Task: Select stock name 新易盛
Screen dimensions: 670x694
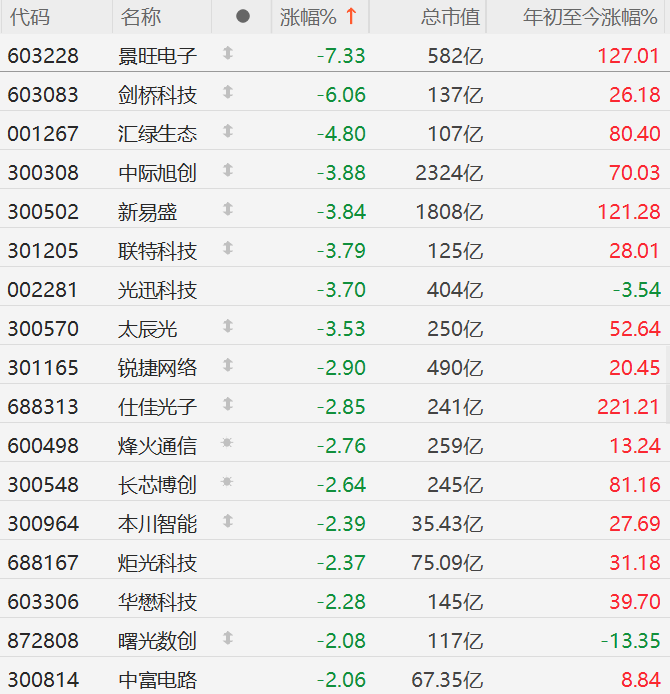Action: (x=147, y=212)
